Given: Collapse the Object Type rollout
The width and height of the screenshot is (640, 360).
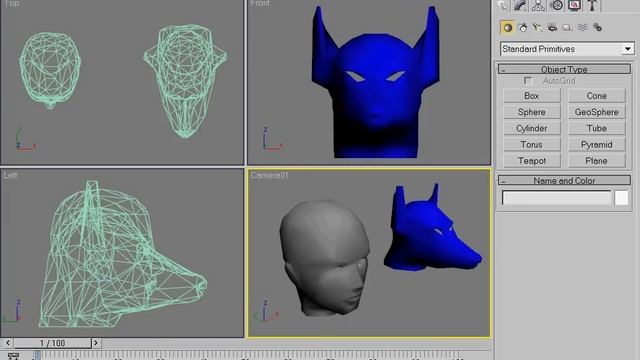Looking at the screenshot, I should tap(564, 69).
